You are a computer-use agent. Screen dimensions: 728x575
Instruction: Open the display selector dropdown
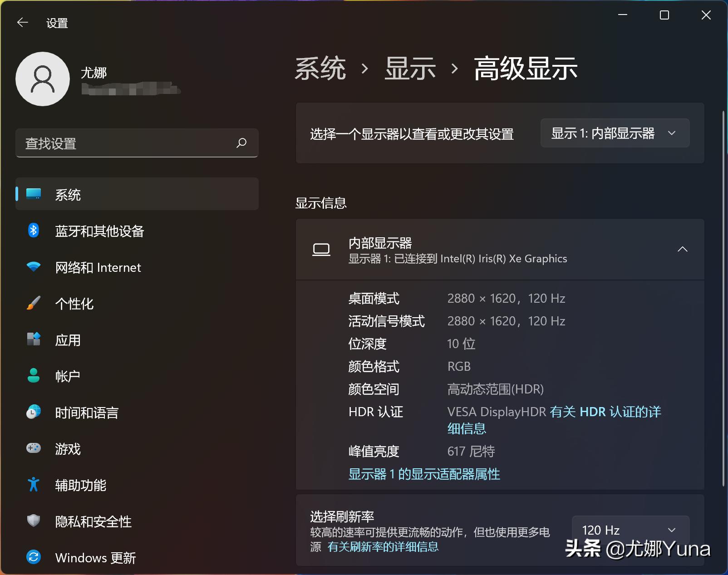click(614, 133)
